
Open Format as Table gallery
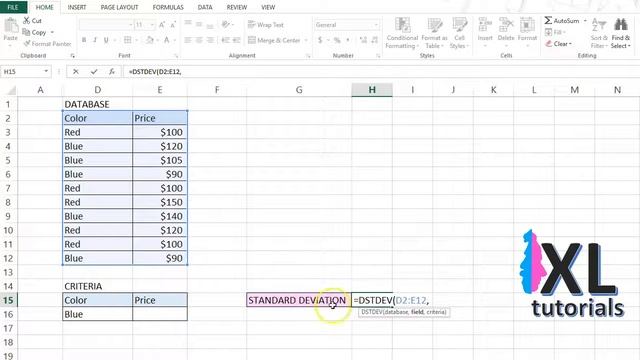point(434,33)
